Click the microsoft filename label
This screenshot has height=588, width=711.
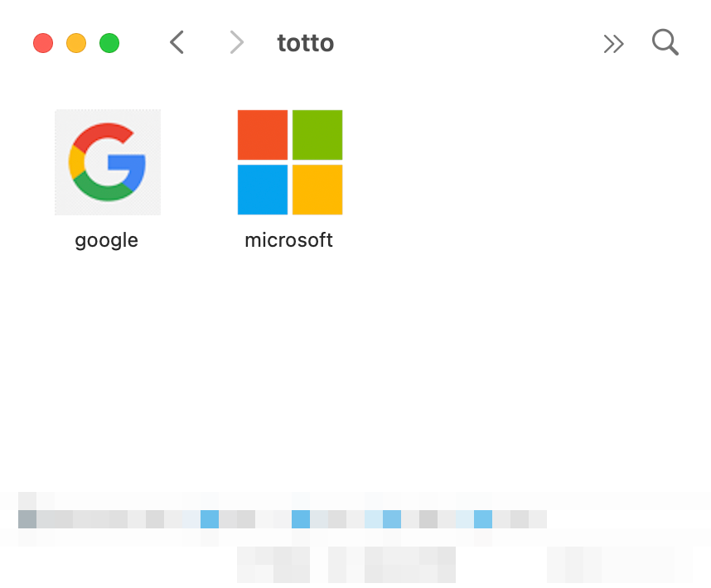[x=289, y=240]
